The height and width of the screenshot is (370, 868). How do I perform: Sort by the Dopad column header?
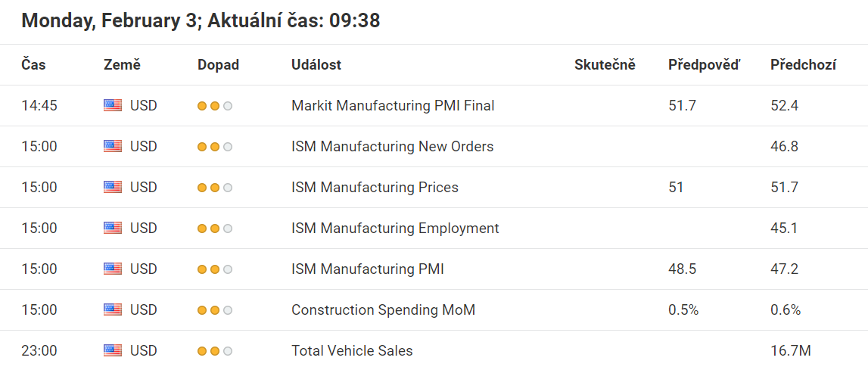tap(218, 65)
